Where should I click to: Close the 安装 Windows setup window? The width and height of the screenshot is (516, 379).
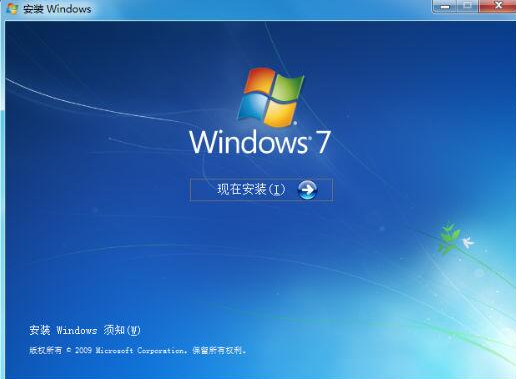pos(498,6)
